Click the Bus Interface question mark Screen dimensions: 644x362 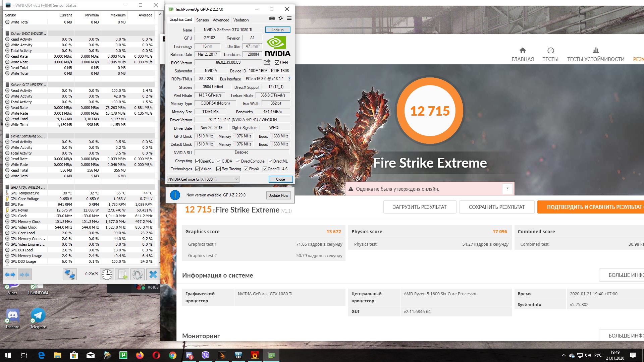click(289, 79)
